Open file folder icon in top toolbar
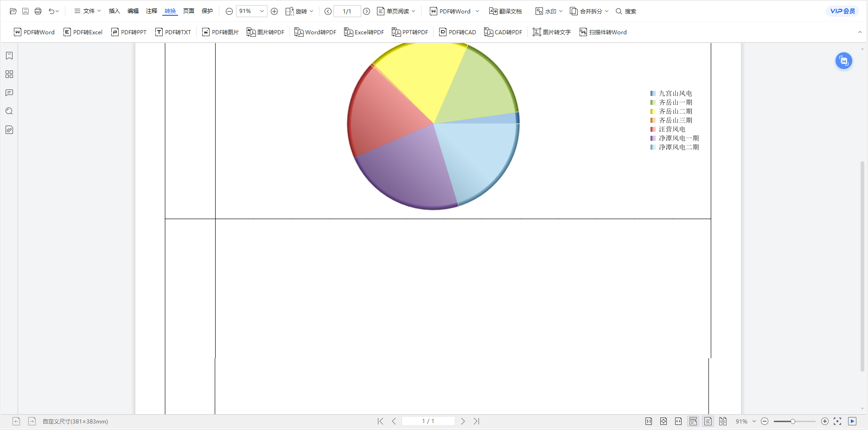 (13, 11)
